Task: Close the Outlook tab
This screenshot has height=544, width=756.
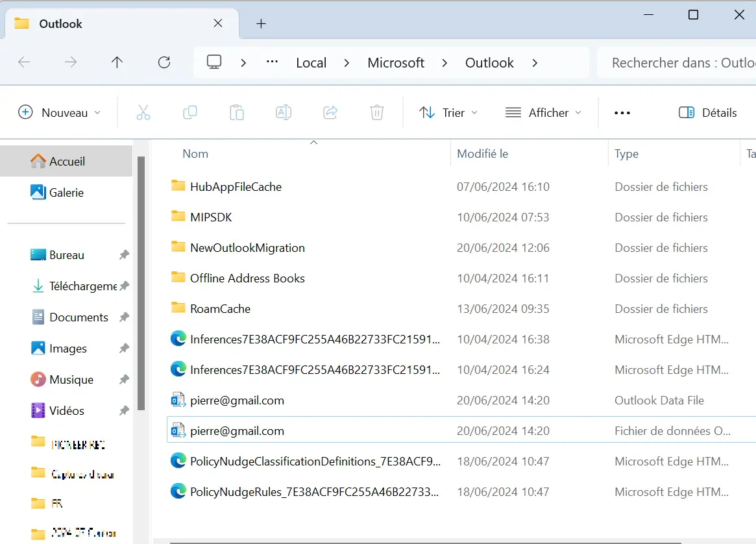Action: pos(218,23)
